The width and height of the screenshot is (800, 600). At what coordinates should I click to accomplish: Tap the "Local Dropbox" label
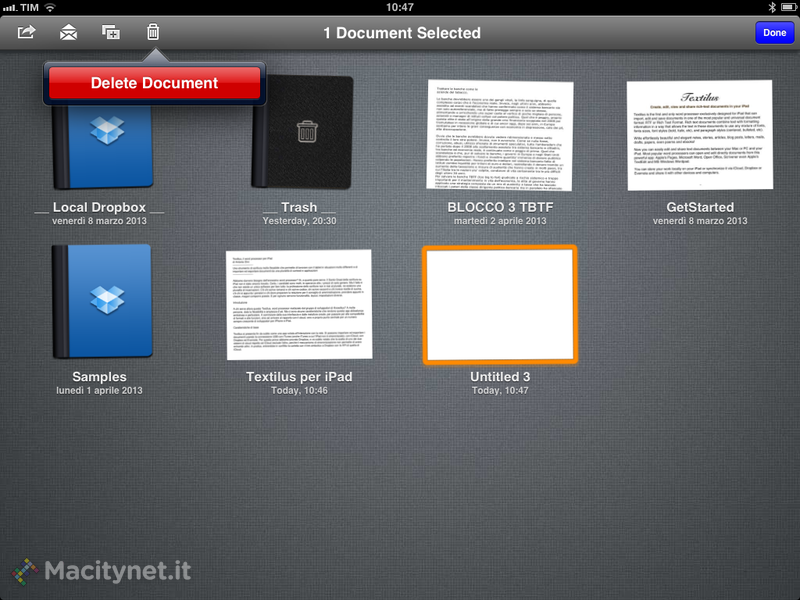click(x=99, y=207)
